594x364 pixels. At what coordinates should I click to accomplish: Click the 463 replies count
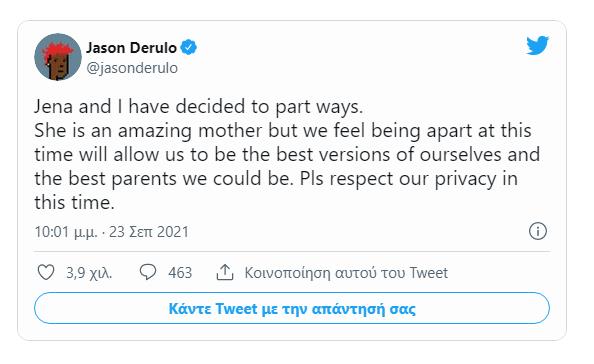[180, 273]
